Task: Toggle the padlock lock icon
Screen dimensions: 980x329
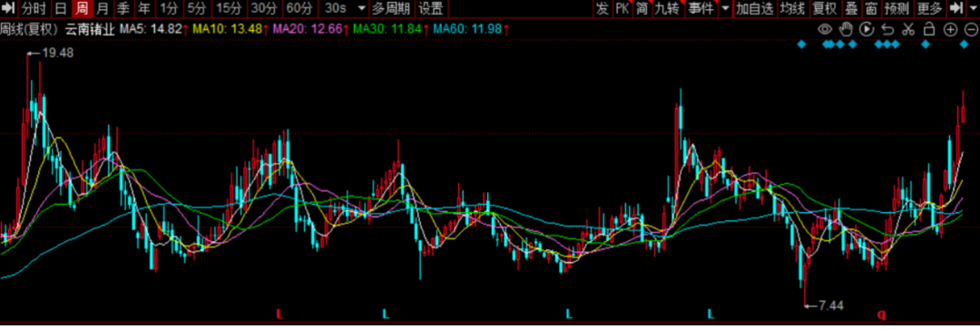Action: coord(929,29)
